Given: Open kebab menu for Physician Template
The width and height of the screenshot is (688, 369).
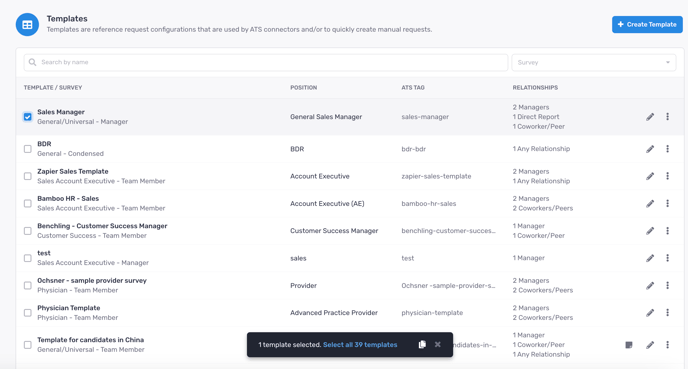Looking at the screenshot, I should (x=667, y=313).
